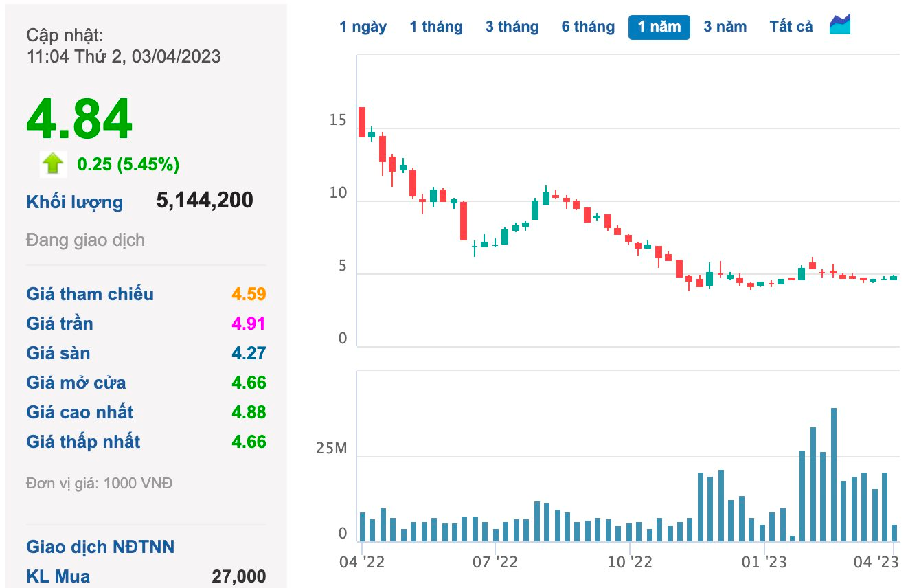
Task: Choose the 6 tháng time range
Action: 588,27
